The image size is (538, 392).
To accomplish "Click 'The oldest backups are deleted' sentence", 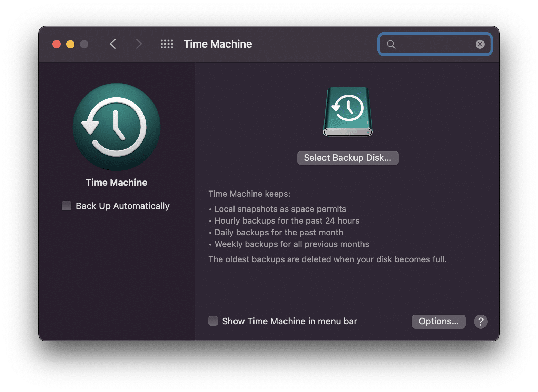I will [327, 259].
